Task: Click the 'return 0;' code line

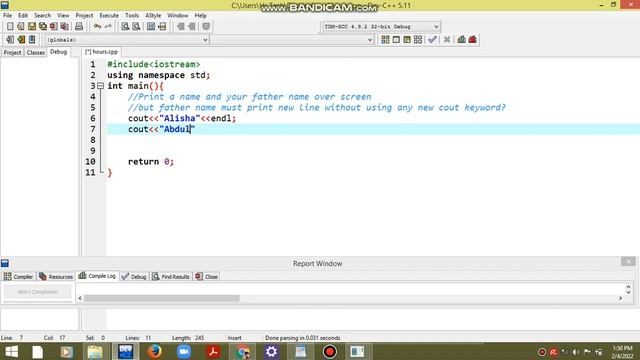Action: pos(151,162)
